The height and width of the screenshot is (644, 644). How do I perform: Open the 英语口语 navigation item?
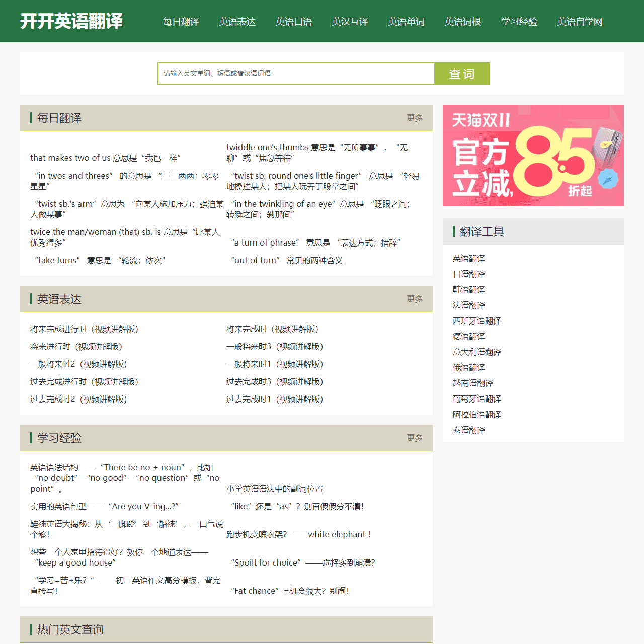(294, 22)
